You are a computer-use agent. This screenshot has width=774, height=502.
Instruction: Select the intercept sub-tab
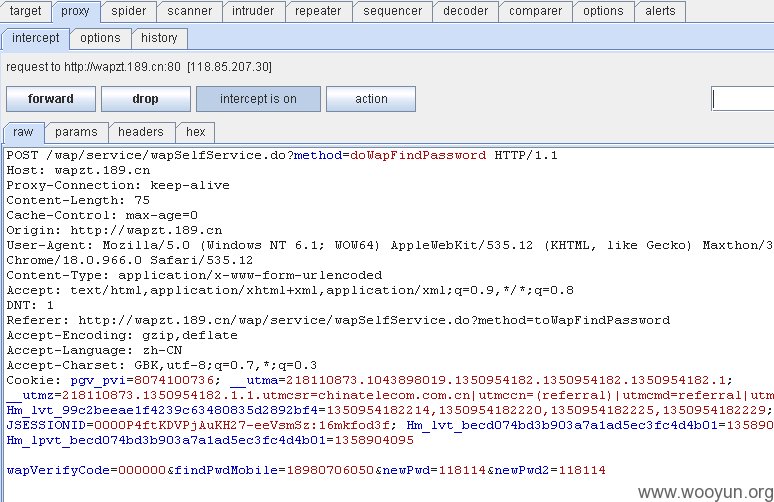[x=36, y=38]
